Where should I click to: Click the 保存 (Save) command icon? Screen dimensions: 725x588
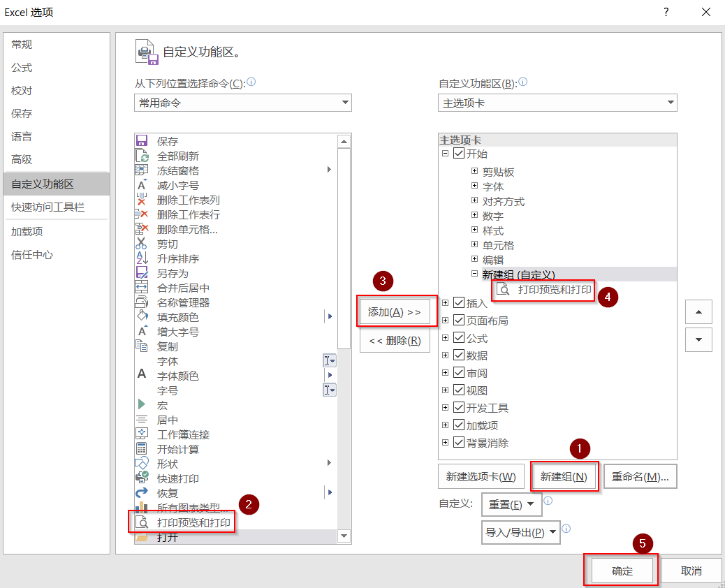point(142,140)
